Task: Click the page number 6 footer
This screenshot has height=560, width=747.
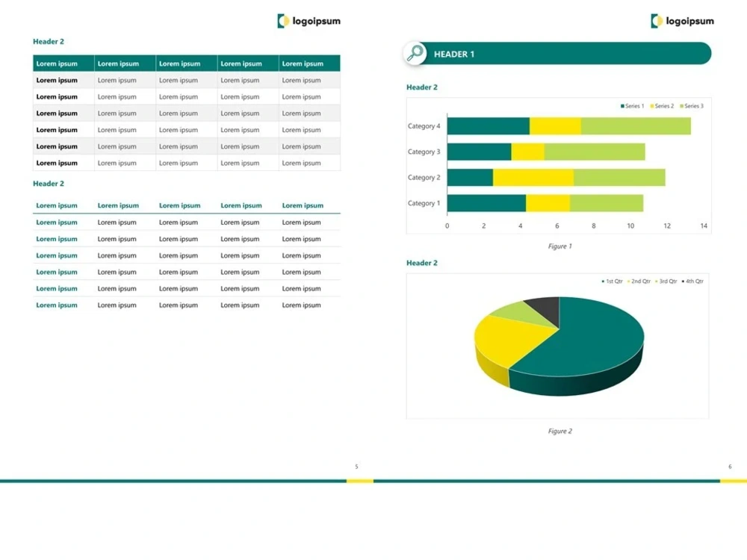Action: click(x=730, y=467)
